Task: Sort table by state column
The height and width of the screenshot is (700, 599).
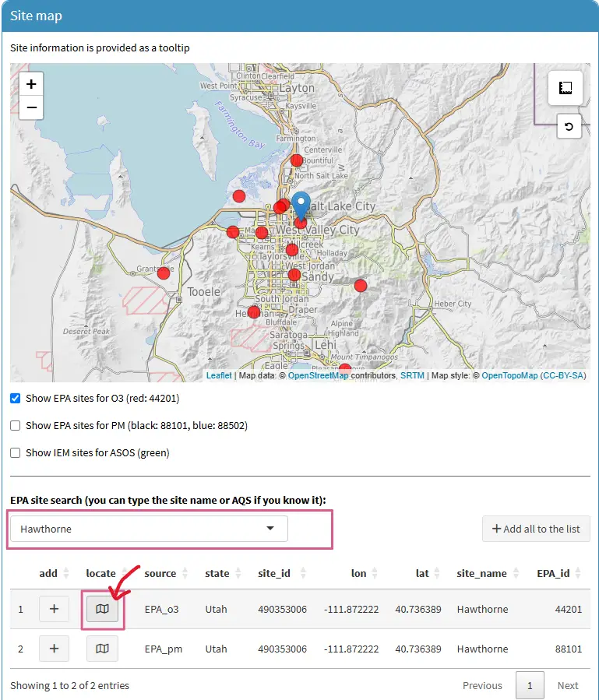Action: pos(217,573)
